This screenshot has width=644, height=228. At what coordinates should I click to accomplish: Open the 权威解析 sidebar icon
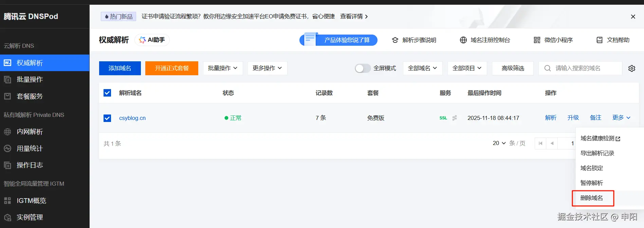click(7, 63)
